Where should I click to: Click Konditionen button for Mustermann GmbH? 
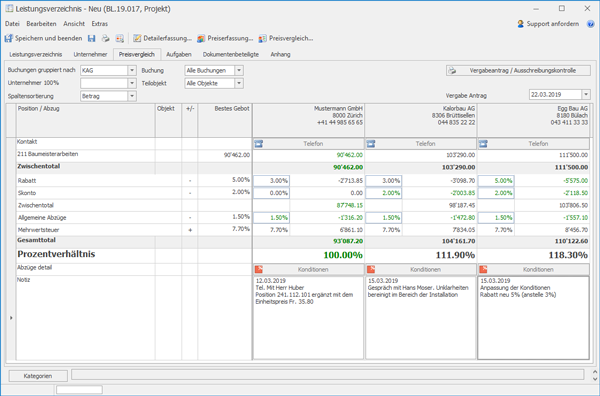pyautogui.click(x=308, y=269)
